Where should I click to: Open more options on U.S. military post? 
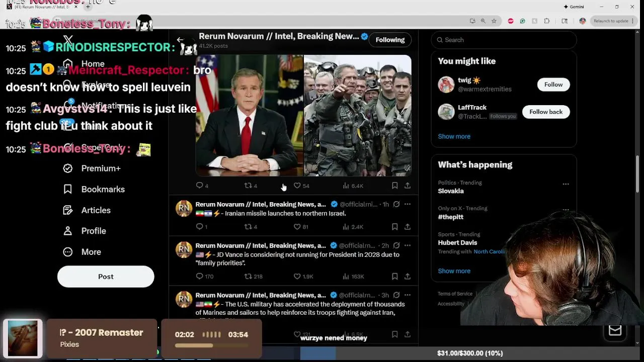pos(408,295)
